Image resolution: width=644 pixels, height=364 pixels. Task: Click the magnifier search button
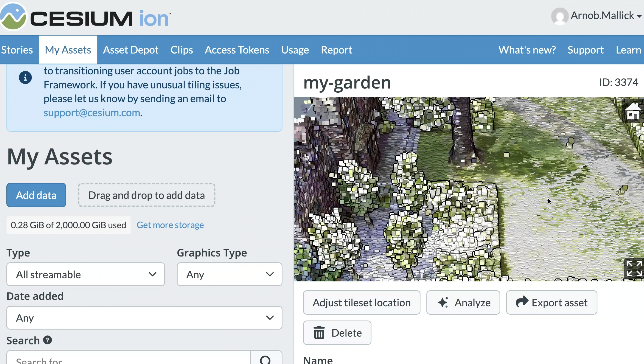(x=266, y=358)
